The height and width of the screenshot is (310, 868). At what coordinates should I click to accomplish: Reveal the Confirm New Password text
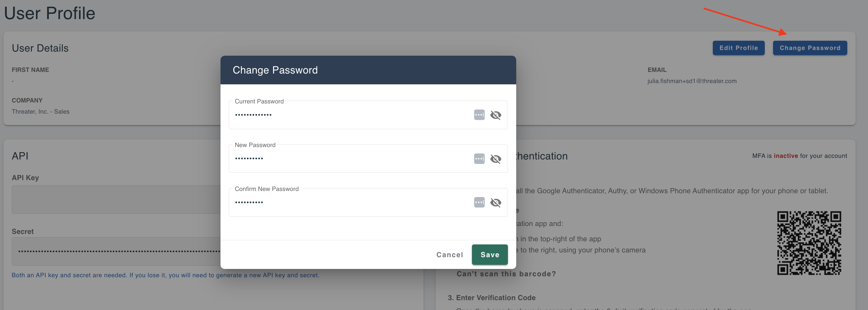click(496, 203)
